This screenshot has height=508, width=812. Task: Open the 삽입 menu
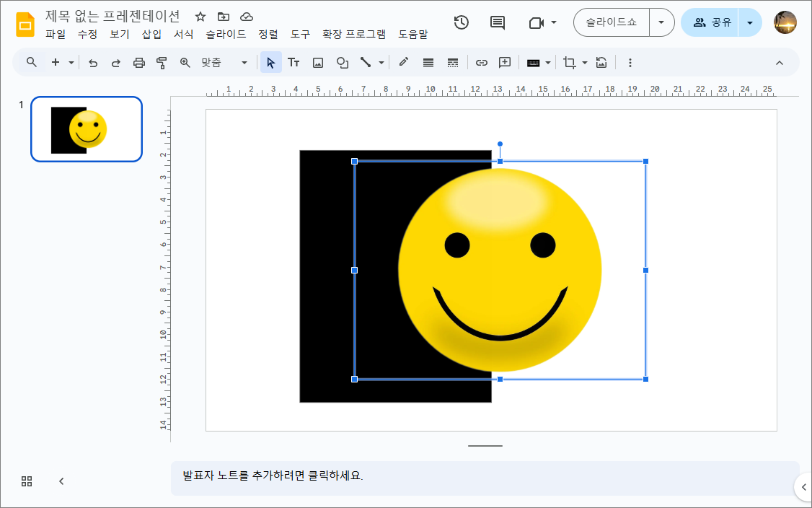[151, 33]
